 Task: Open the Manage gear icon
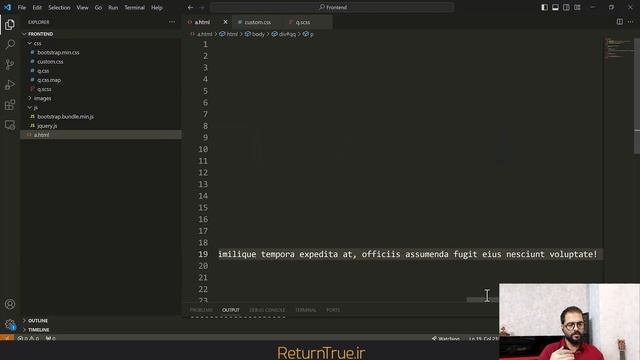pyautogui.click(x=10, y=324)
